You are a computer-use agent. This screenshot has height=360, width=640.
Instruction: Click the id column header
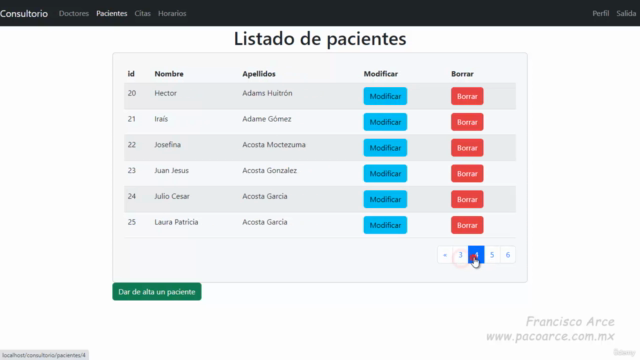tap(131, 74)
